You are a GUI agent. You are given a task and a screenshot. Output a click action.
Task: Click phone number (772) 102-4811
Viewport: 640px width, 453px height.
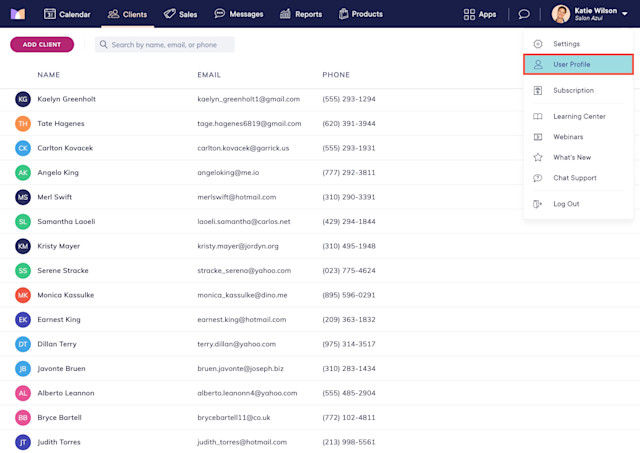[349, 417]
